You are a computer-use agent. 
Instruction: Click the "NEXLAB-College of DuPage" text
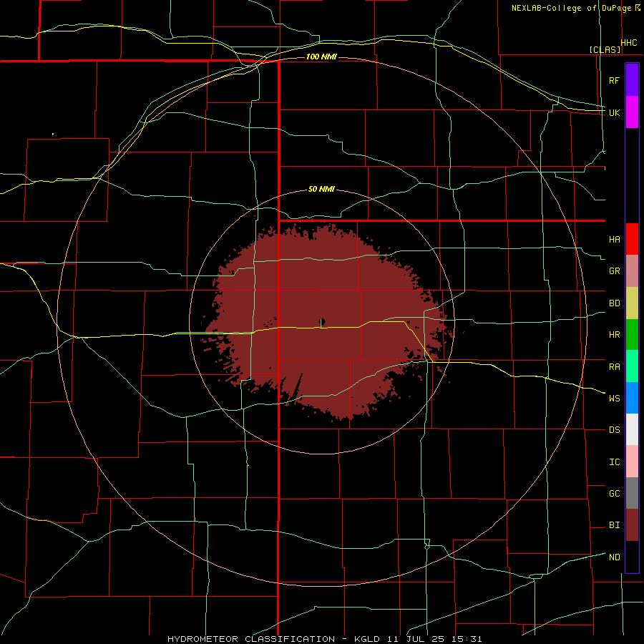click(572, 8)
